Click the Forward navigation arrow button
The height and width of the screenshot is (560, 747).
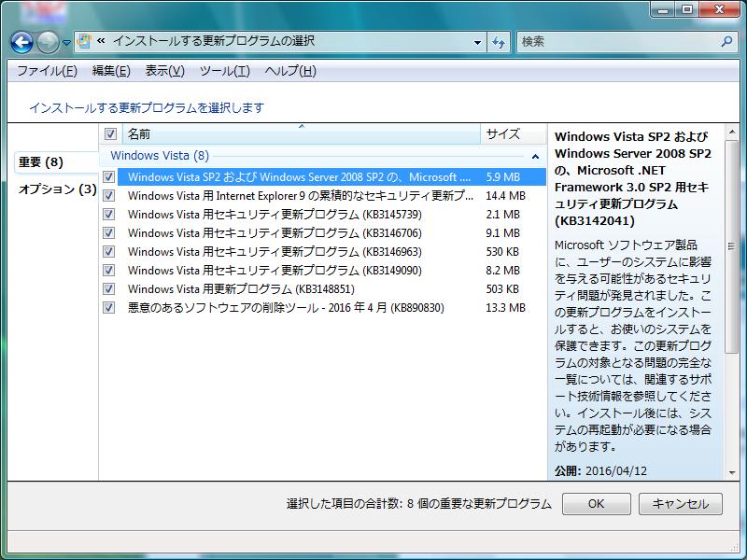pyautogui.click(x=47, y=42)
